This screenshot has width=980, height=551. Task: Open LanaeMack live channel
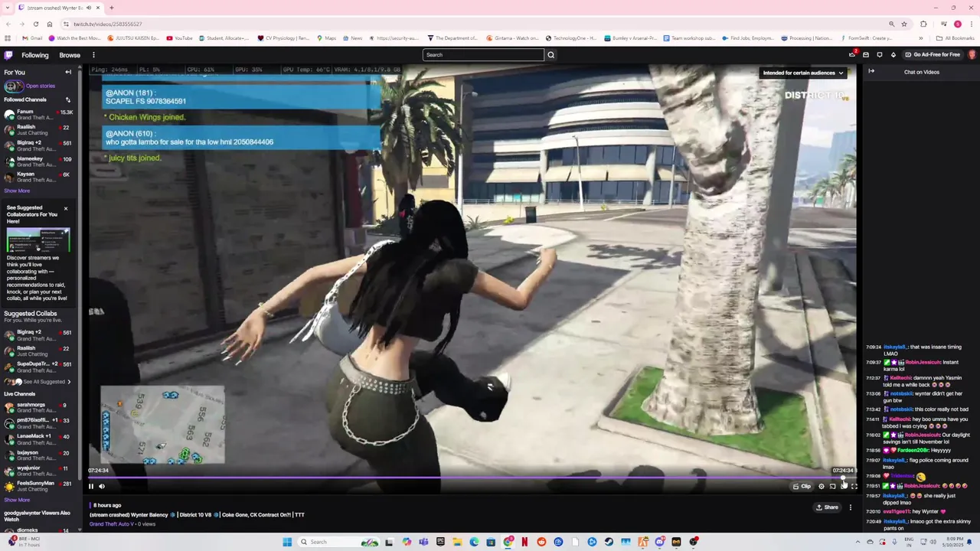tap(38, 439)
